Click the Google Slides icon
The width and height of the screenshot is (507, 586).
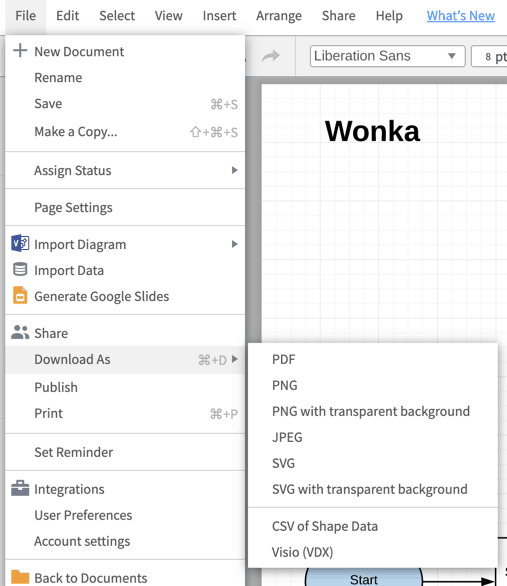click(x=20, y=295)
